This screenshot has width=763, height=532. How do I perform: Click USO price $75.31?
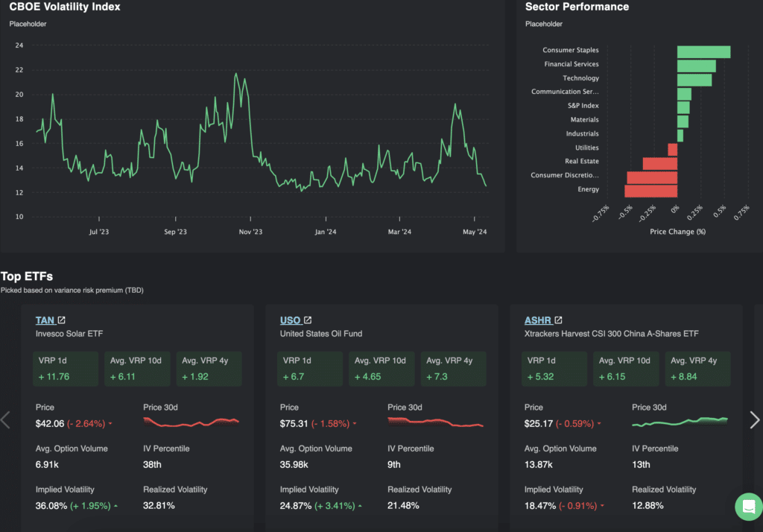[294, 423]
